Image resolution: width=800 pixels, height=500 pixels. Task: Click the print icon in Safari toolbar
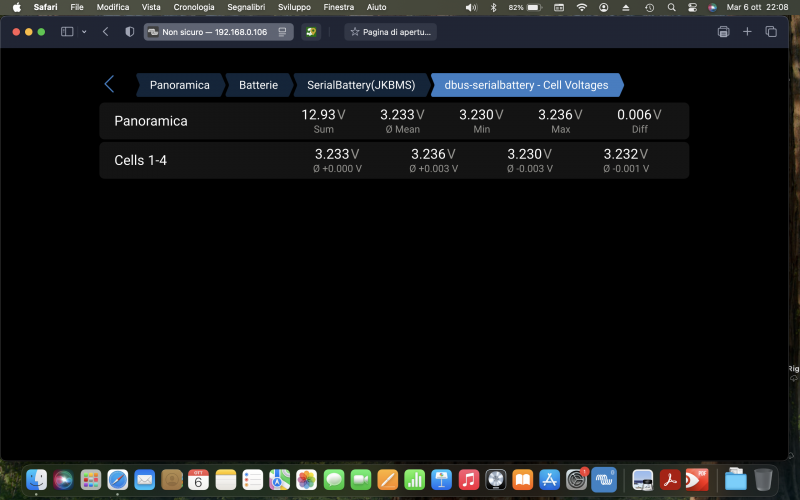pos(723,32)
